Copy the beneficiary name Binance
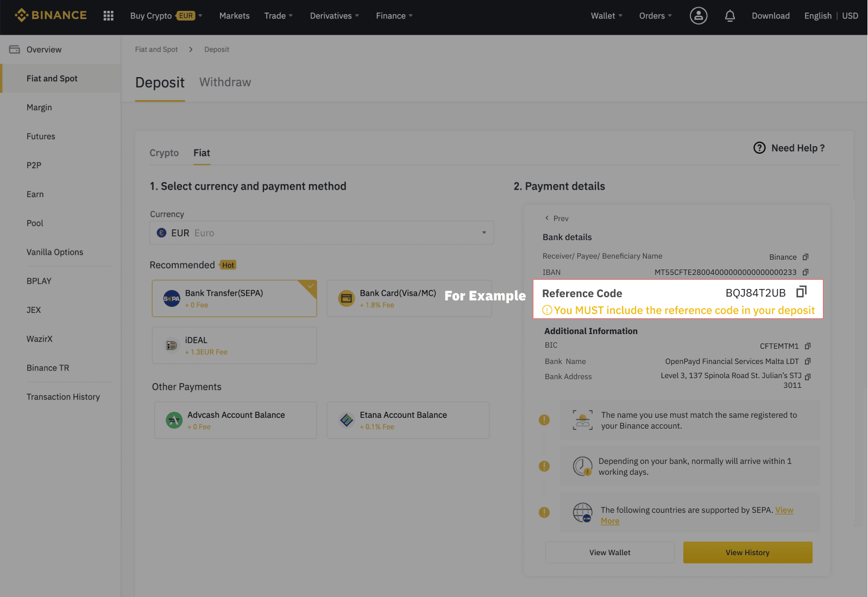 (806, 257)
